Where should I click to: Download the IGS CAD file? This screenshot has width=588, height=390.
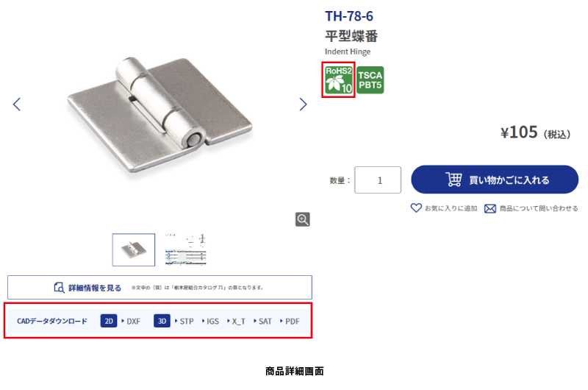[210, 322]
